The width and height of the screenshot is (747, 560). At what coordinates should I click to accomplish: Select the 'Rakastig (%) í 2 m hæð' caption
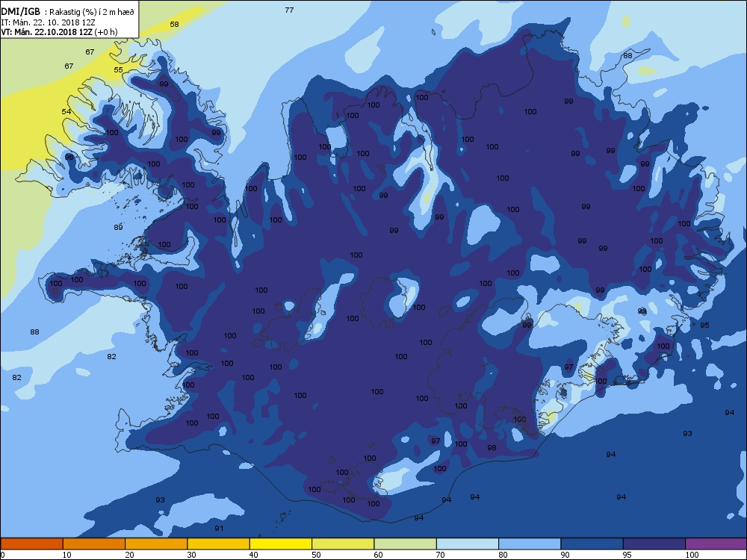point(91,12)
